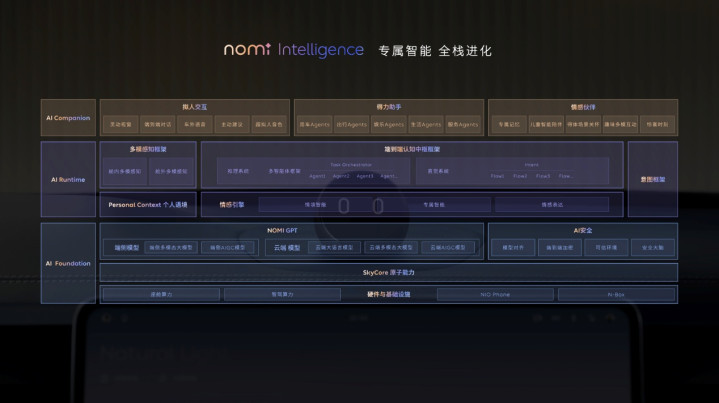Open the 出行Agents box
The height and width of the screenshot is (403, 719).
pos(350,125)
